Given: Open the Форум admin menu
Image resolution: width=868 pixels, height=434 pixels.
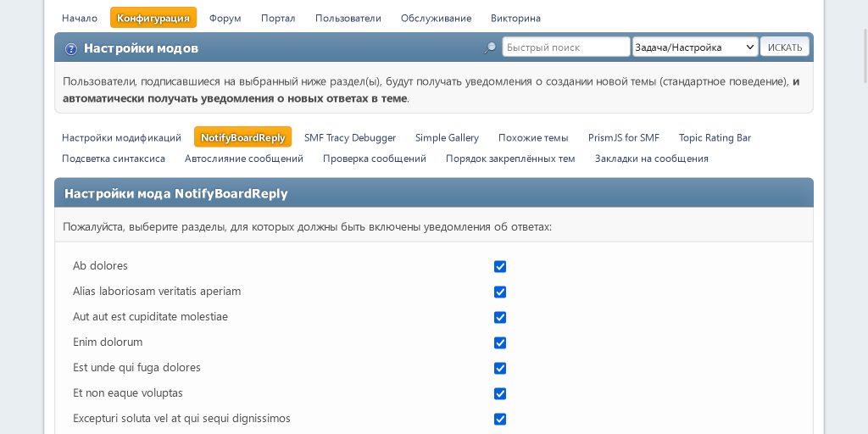Looking at the screenshot, I should pos(225,18).
